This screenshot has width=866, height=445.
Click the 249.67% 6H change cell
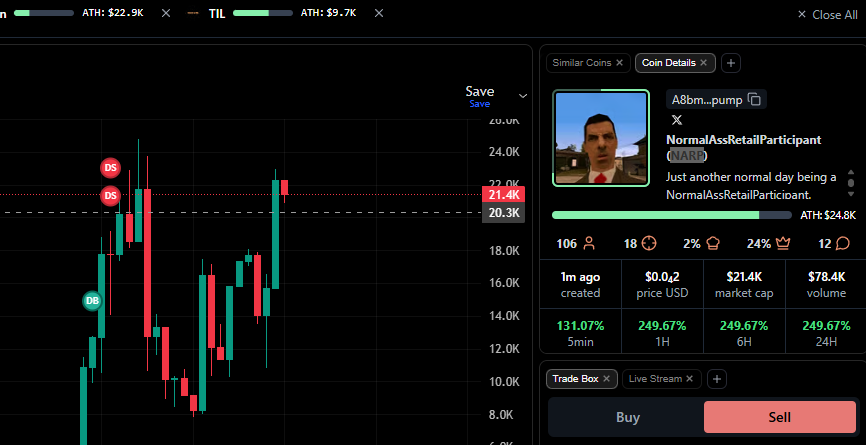point(744,333)
